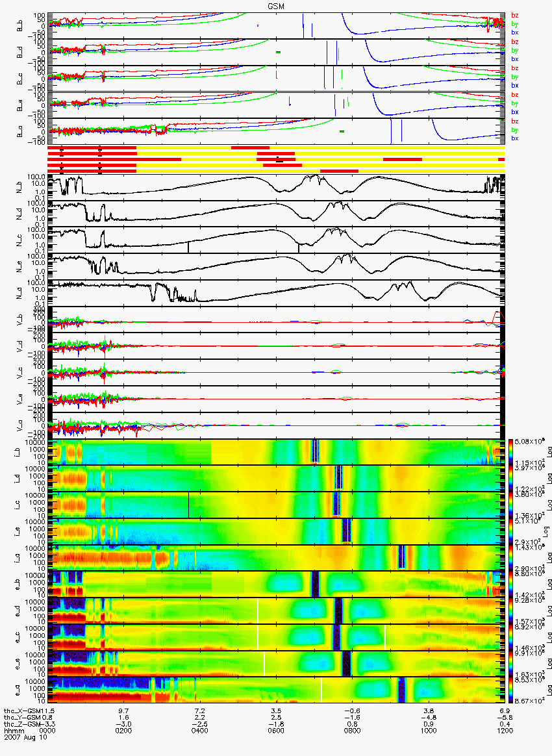
Task: Click the 2.9×10^2 color bar value
Action: pos(528,542)
